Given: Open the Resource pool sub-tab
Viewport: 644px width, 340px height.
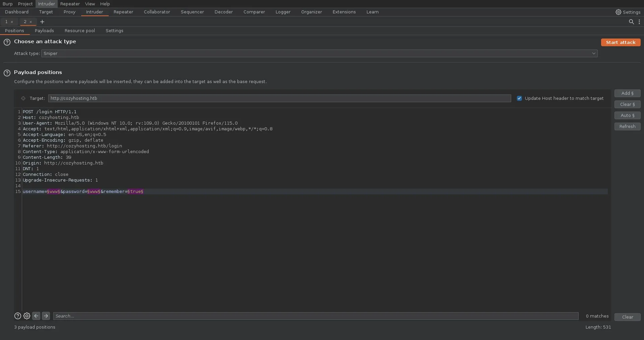Looking at the screenshot, I should pos(80,31).
